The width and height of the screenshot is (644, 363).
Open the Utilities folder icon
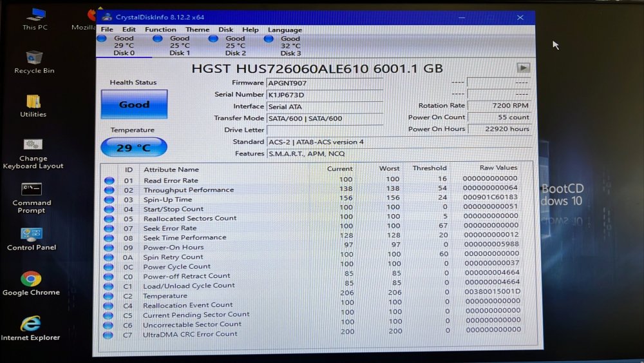click(33, 106)
